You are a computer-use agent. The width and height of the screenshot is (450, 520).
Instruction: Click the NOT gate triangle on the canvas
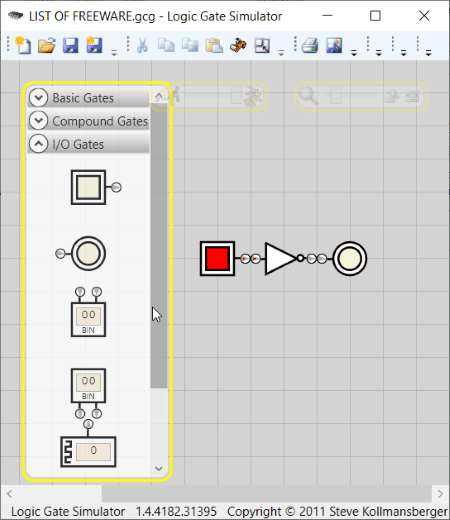tap(280, 258)
